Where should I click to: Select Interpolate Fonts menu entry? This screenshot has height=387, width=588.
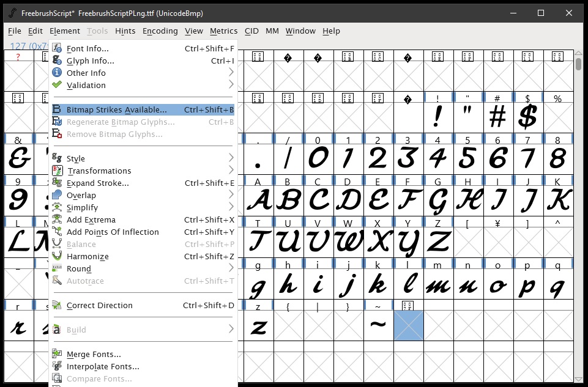pyautogui.click(x=103, y=366)
